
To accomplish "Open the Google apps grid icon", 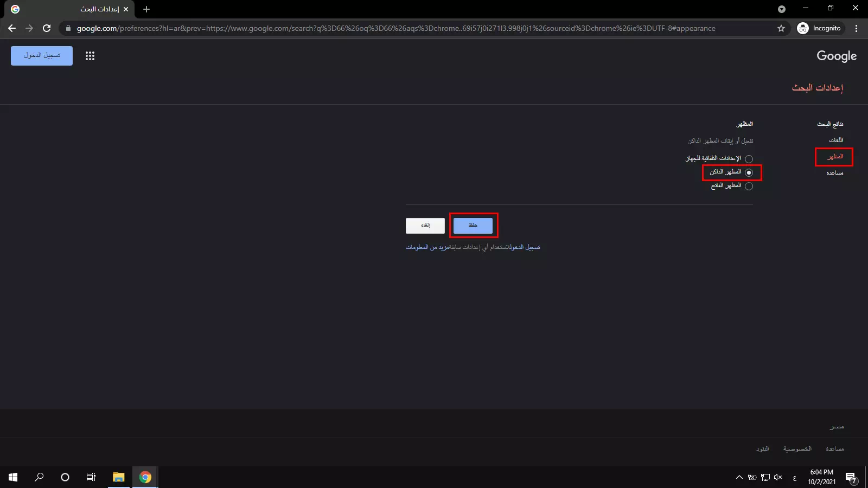I will point(90,56).
